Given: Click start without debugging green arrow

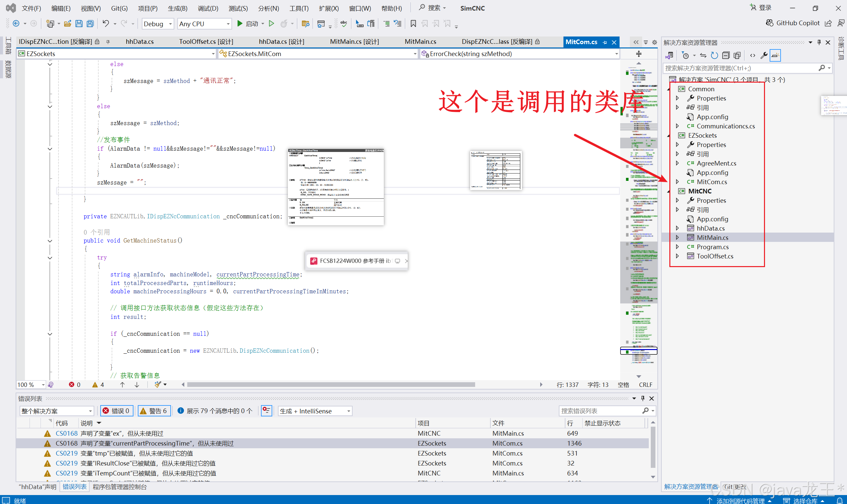Looking at the screenshot, I should [x=271, y=24].
